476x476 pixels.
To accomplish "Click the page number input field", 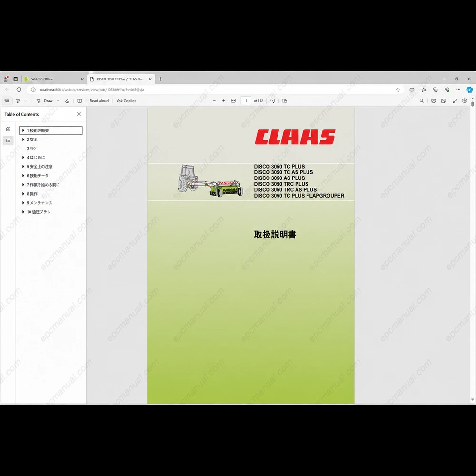I will point(246,101).
